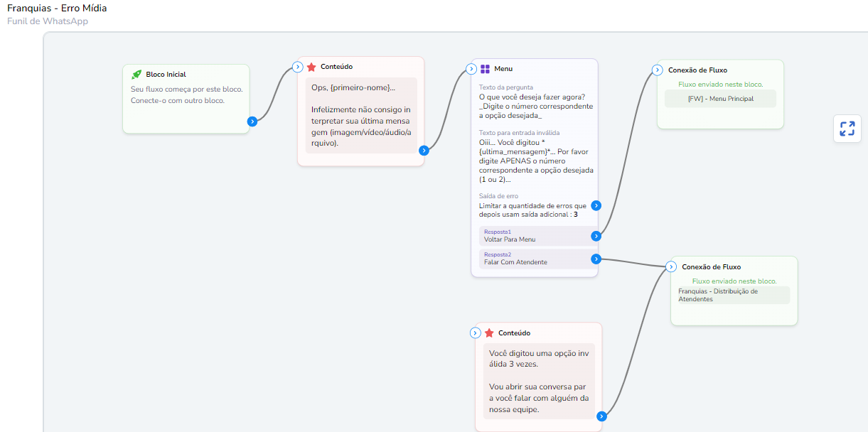868x432 pixels.
Task: Click the Resposta2 output connector
Action: tap(596, 259)
